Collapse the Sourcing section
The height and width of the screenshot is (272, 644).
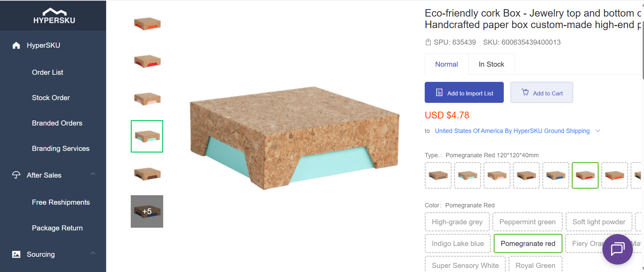pyautogui.click(x=93, y=253)
